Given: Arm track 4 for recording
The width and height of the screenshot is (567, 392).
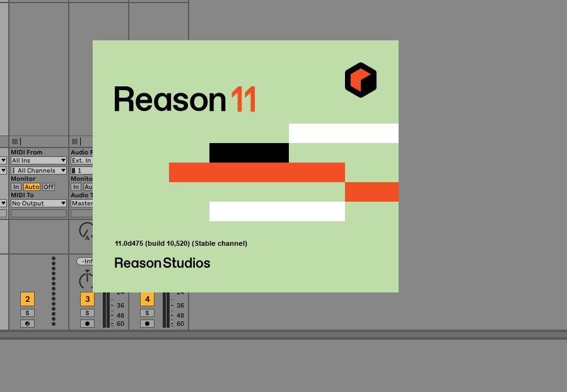Looking at the screenshot, I should tap(147, 323).
